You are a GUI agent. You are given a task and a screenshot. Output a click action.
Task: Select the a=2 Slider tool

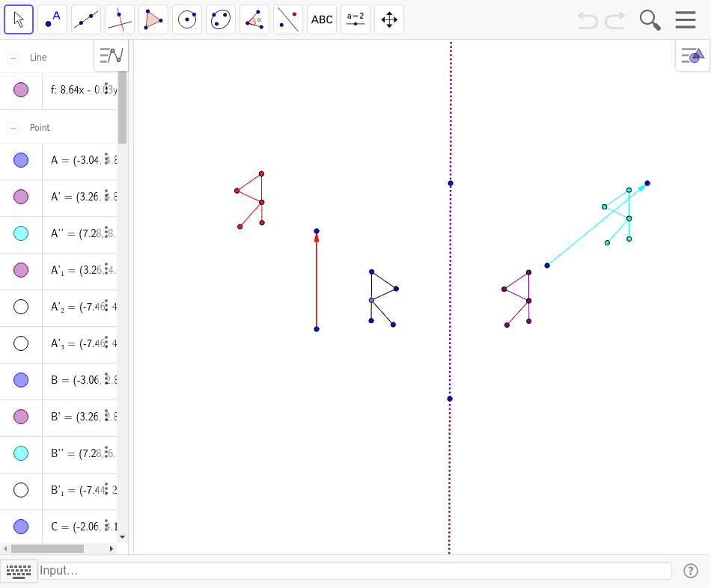pyautogui.click(x=355, y=19)
